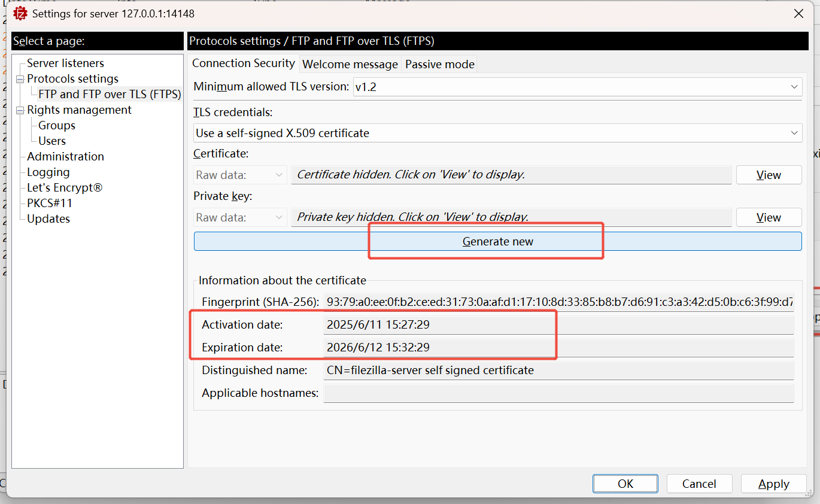This screenshot has width=820, height=504.
Task: Select Protocols settings in the tree
Action: pos(72,78)
